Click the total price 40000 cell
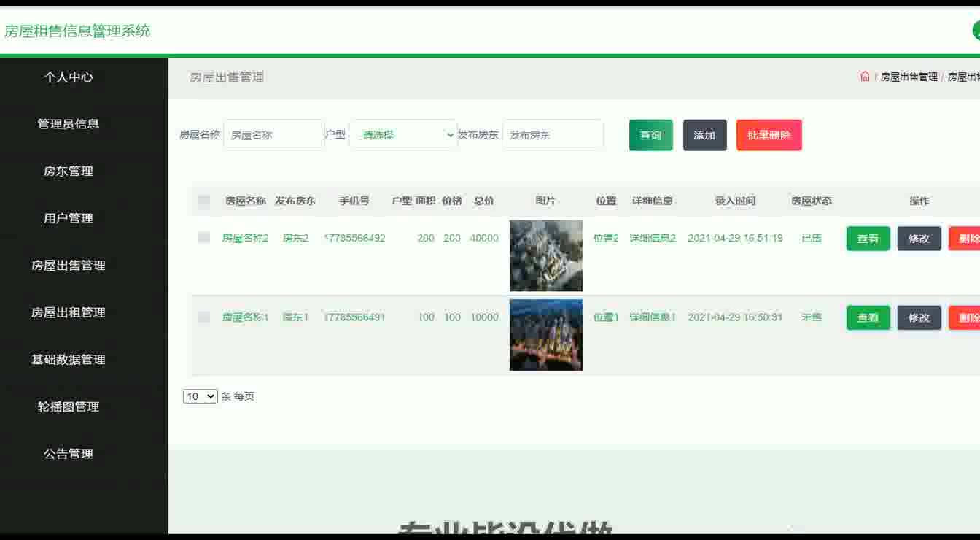980x540 pixels. (x=484, y=238)
